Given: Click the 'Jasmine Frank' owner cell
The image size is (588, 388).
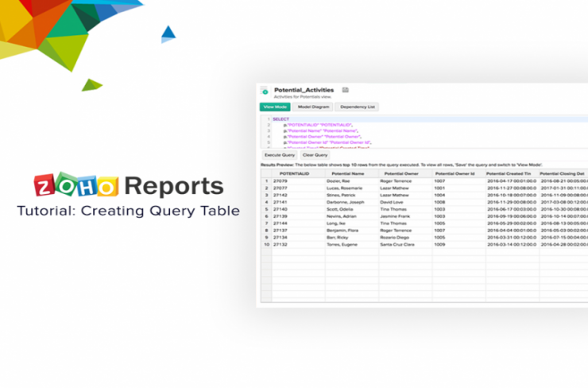Looking at the screenshot, I should point(406,216).
